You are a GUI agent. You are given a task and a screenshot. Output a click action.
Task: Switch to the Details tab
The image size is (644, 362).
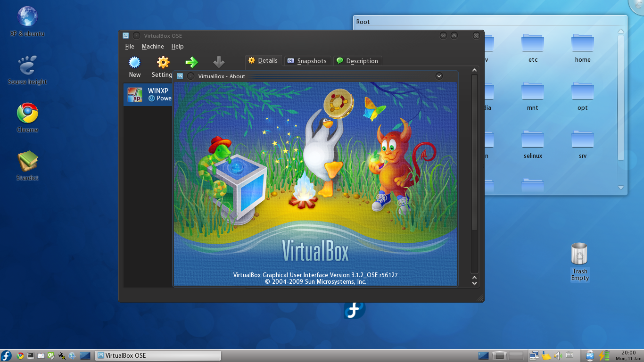point(263,61)
